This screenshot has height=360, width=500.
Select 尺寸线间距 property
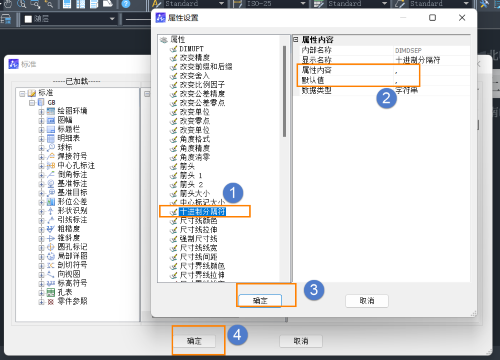(199, 257)
